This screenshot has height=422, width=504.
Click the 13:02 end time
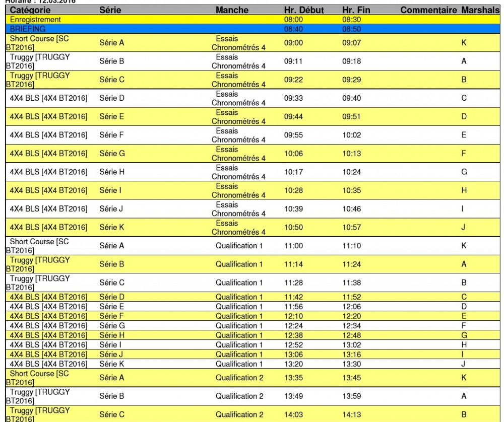tap(352, 345)
